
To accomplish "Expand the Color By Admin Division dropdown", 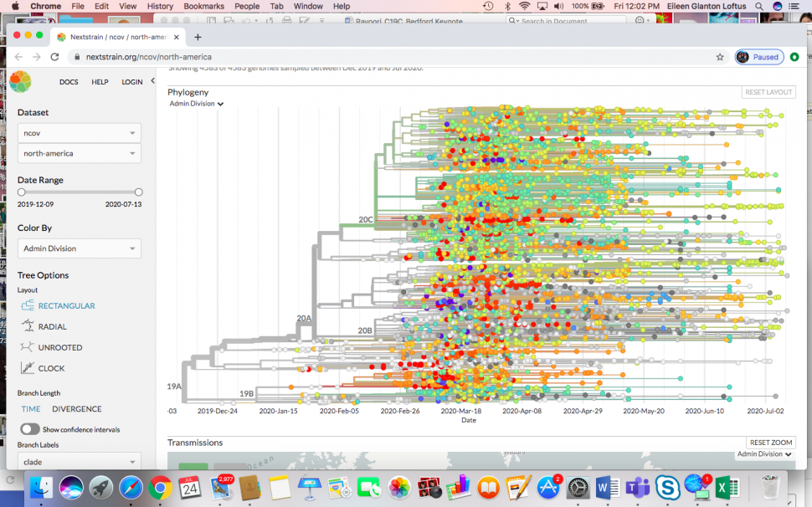I will [x=80, y=248].
